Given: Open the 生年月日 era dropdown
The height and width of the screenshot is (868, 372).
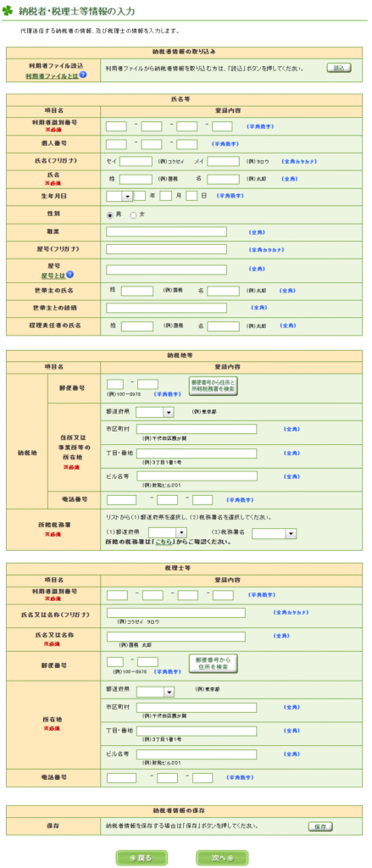Looking at the screenshot, I should (119, 196).
